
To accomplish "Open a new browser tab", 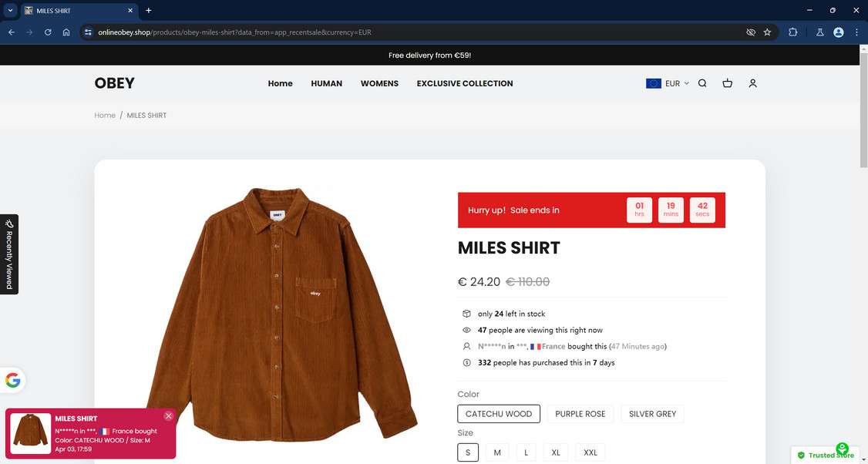I will tap(148, 11).
